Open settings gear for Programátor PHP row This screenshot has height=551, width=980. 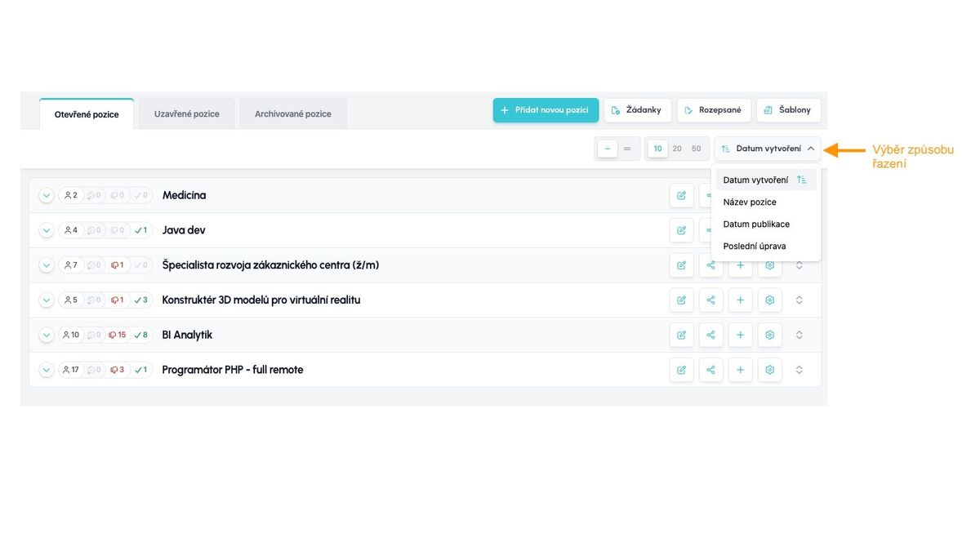(x=769, y=371)
